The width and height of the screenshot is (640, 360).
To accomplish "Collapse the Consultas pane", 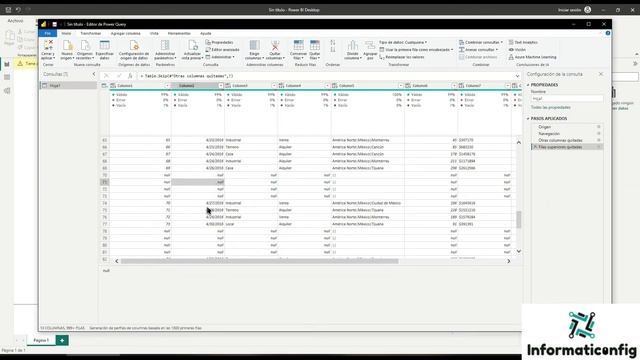I will click(x=94, y=74).
